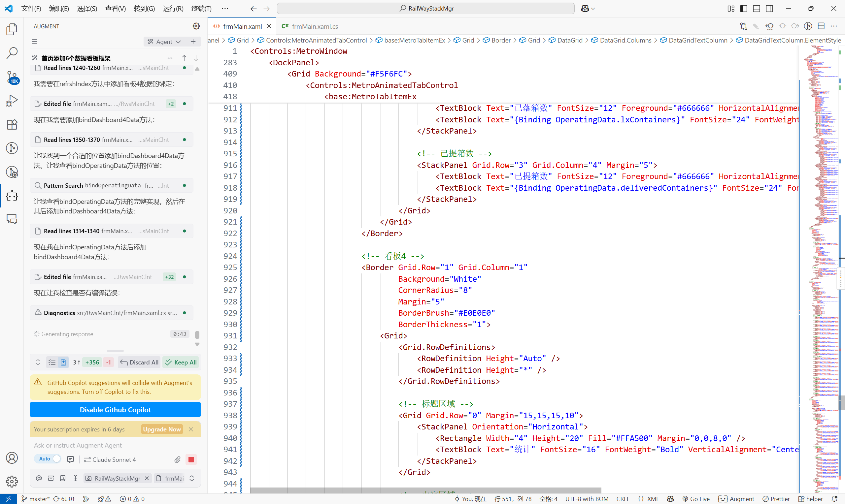This screenshot has height=504, width=845.
Task: Attach a file with the paperclip icon
Action: point(177,459)
